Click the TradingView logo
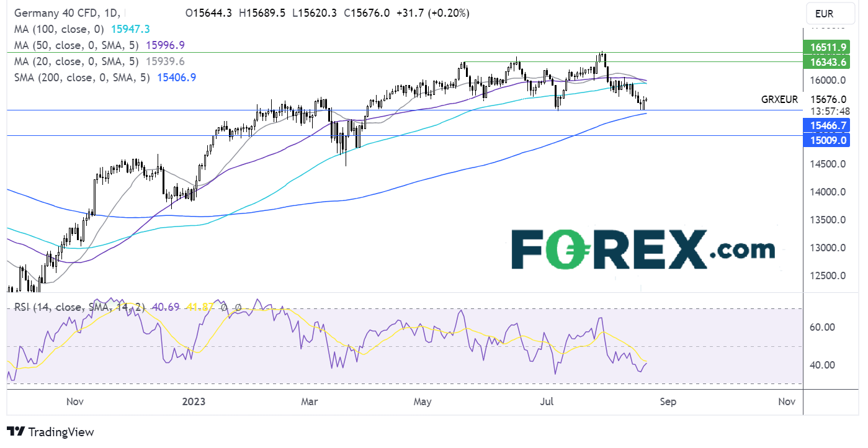Screen dimensions: 868x448 pyautogui.click(x=50, y=432)
